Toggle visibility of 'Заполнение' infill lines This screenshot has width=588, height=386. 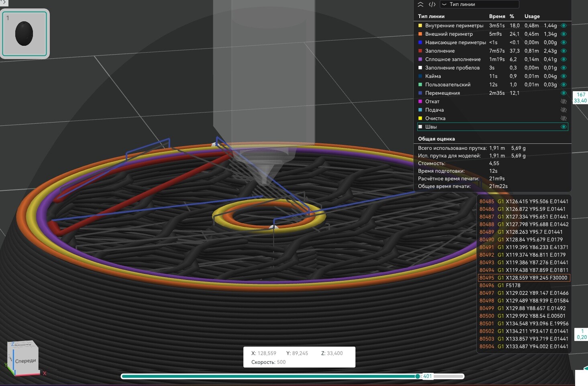click(563, 51)
